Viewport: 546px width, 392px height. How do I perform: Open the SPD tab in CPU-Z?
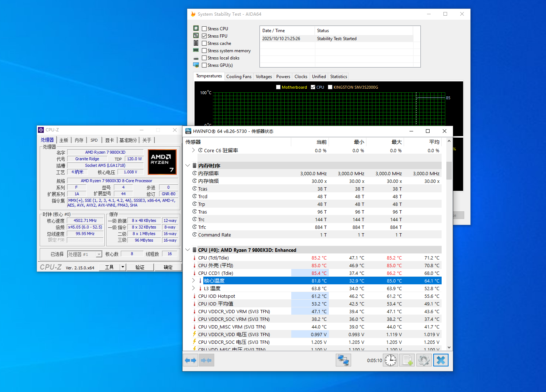pyautogui.click(x=94, y=140)
